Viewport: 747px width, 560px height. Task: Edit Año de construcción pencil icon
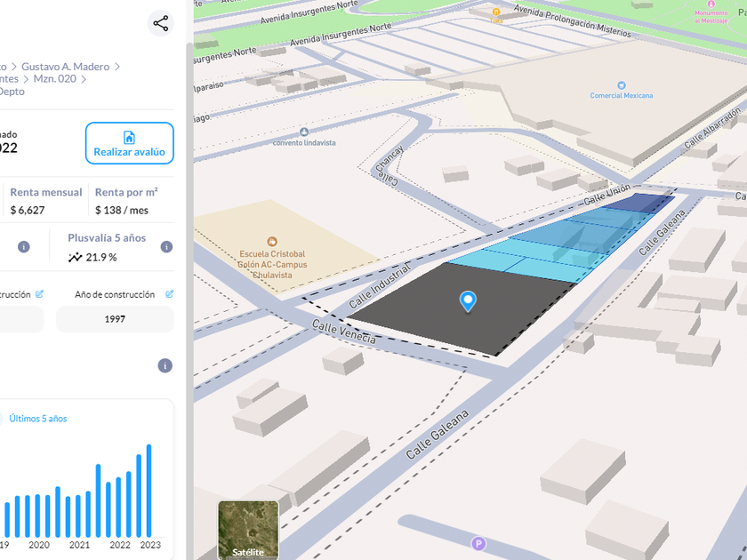pyautogui.click(x=169, y=294)
